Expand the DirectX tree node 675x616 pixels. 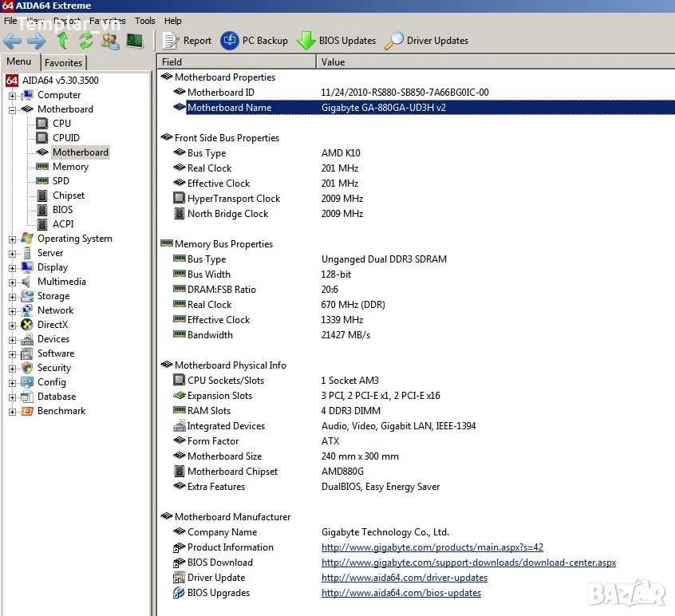click(x=13, y=326)
